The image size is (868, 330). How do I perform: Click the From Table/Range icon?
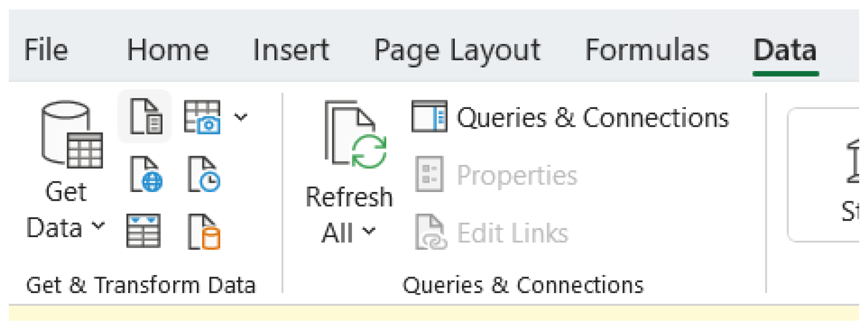tap(144, 231)
